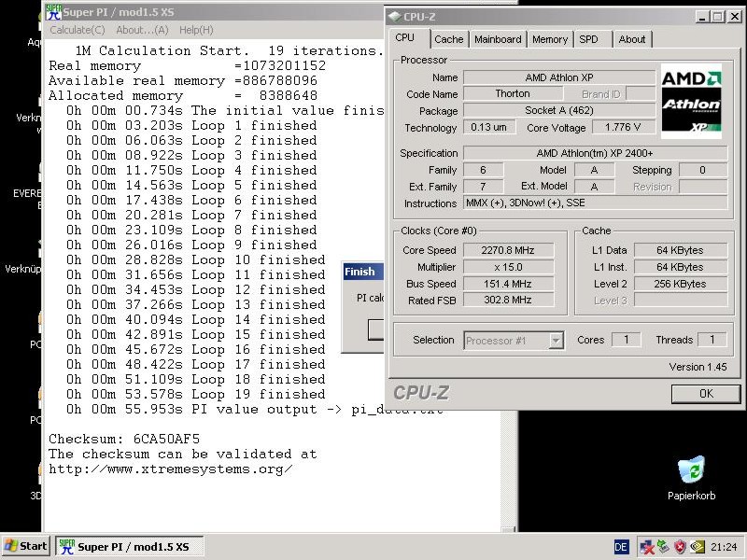Close the CPU-Z window
This screenshot has height=560, width=747.
tap(734, 17)
